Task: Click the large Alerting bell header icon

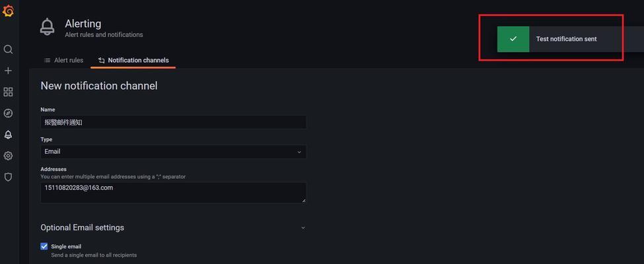Action: click(x=48, y=26)
